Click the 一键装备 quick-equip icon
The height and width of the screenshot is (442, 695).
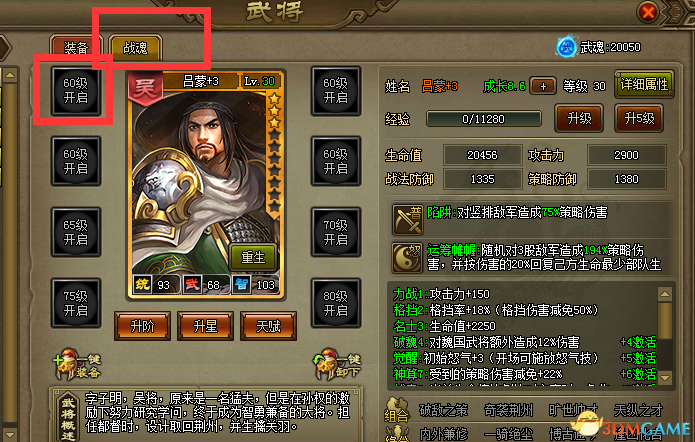click(x=77, y=364)
